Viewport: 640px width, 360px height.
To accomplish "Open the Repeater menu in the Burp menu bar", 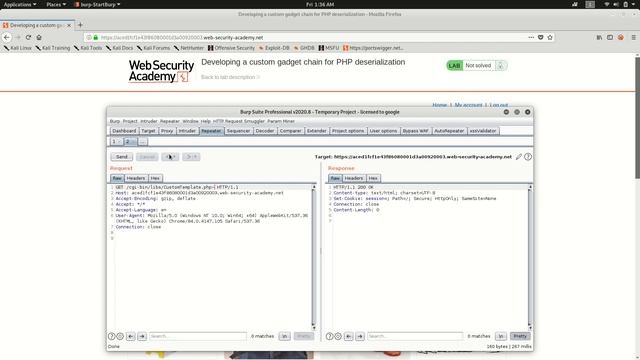I will (170, 121).
